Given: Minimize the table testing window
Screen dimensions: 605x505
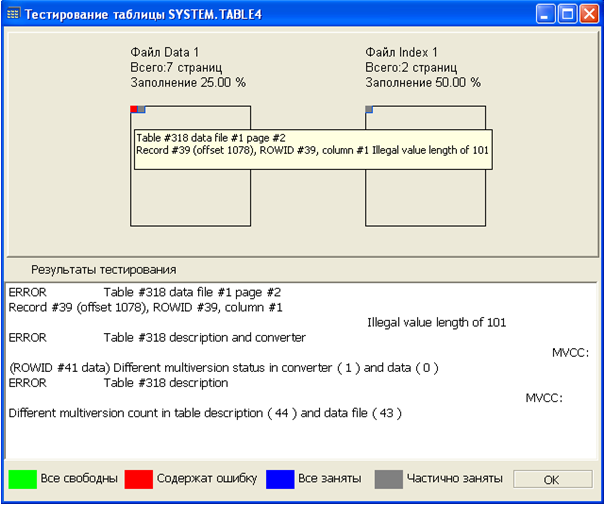Looking at the screenshot, I should [545, 15].
